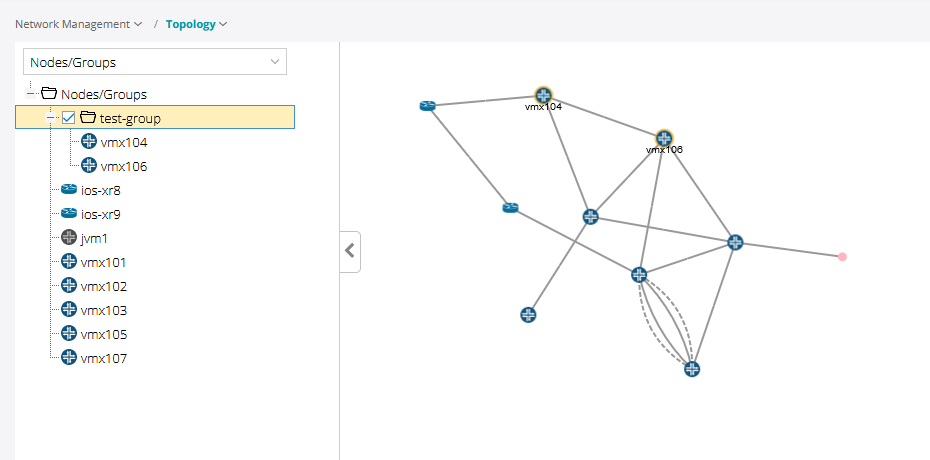Image resolution: width=930 pixels, height=460 pixels.
Task: Click the vmx106 node in topology map
Action: (664, 137)
